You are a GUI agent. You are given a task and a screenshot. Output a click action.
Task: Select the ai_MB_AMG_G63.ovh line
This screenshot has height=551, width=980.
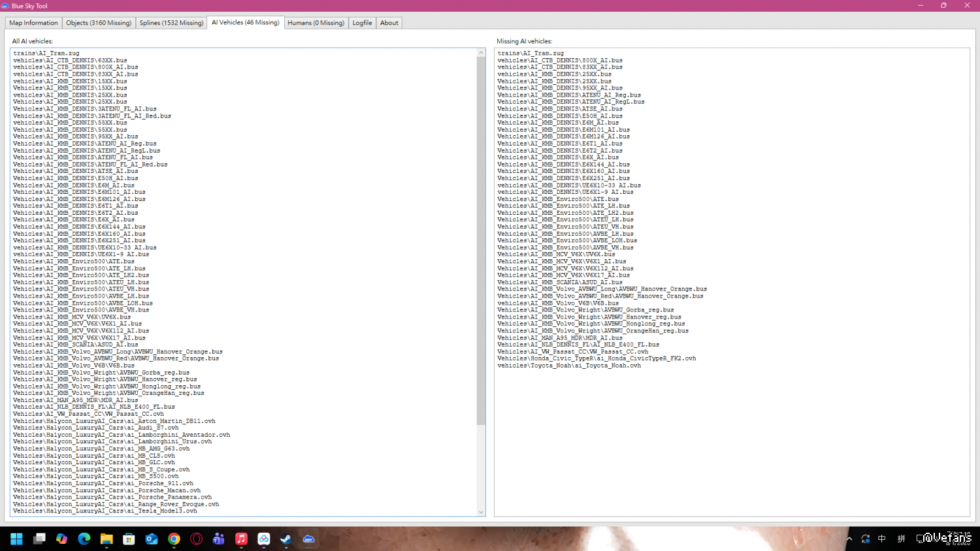[101, 449]
